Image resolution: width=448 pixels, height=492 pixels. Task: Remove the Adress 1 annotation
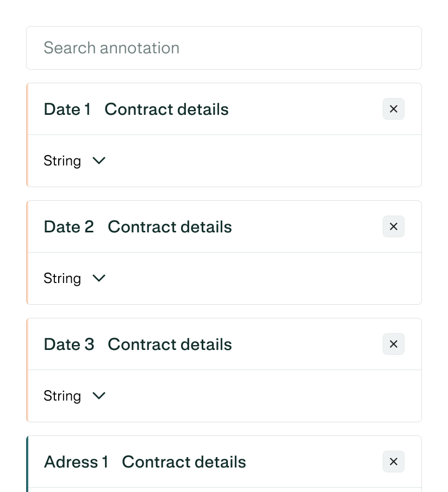pyautogui.click(x=393, y=462)
